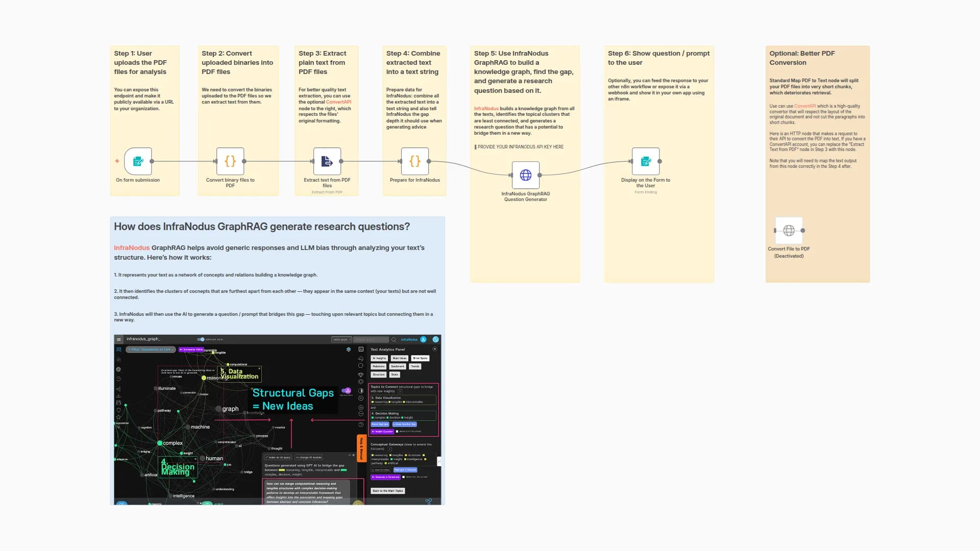This screenshot has height=551, width=980.
Task: Tick checkbox next to AI Generate a Statement
Action: (x=403, y=477)
